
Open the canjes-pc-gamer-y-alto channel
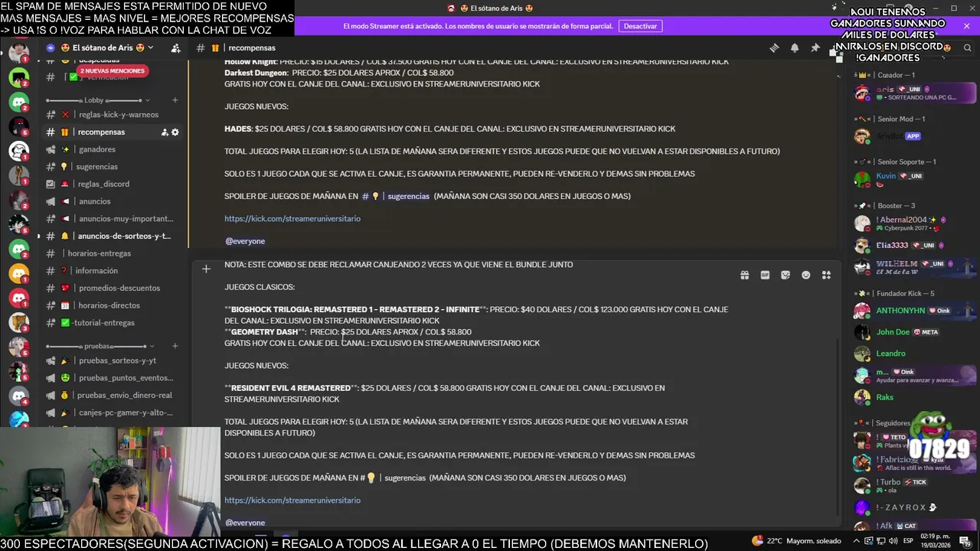[111, 412]
